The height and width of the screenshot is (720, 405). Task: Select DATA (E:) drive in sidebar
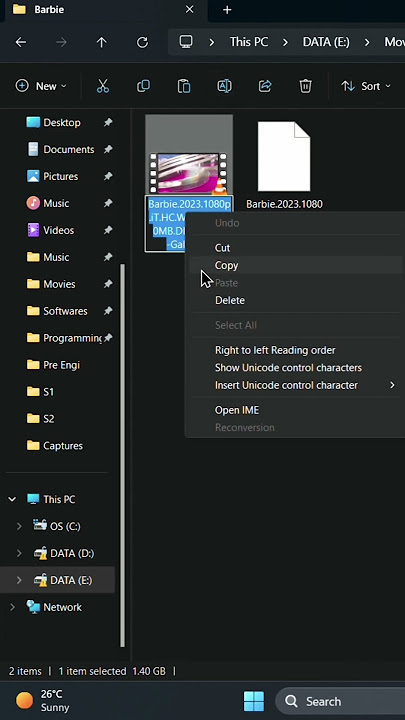63,580
